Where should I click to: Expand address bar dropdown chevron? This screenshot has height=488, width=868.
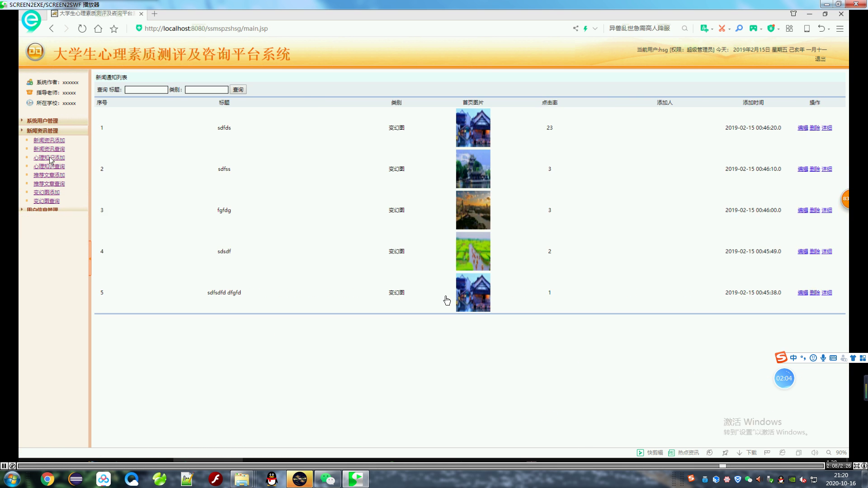pyautogui.click(x=595, y=28)
